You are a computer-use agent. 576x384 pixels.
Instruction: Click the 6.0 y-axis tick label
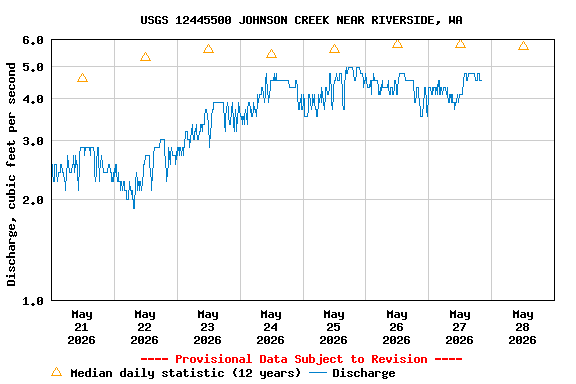(33, 40)
